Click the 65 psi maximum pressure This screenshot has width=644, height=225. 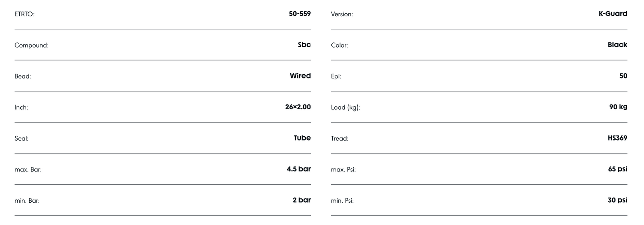617,169
